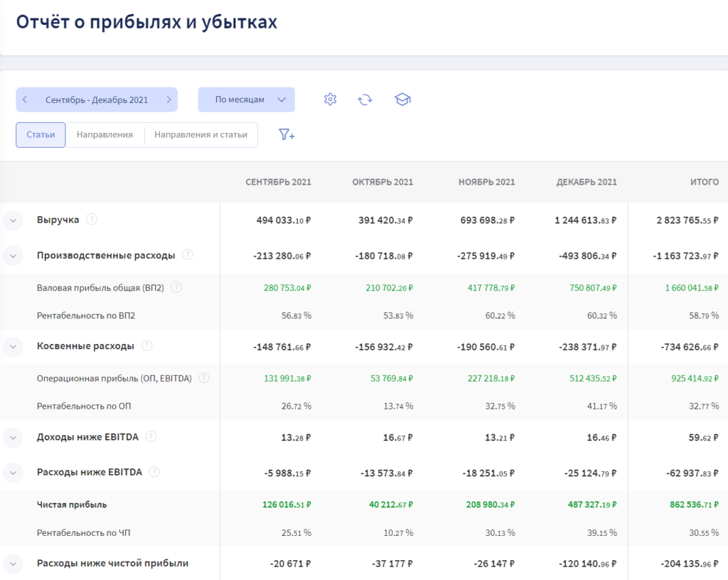The width and height of the screenshot is (728, 580).
Task: Click help icon beside Операционная прибыль
Action: (x=204, y=378)
